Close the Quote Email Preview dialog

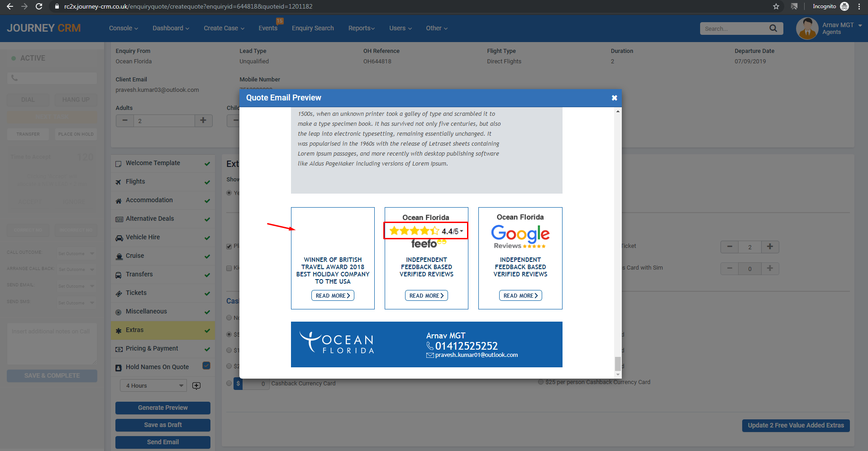[614, 98]
